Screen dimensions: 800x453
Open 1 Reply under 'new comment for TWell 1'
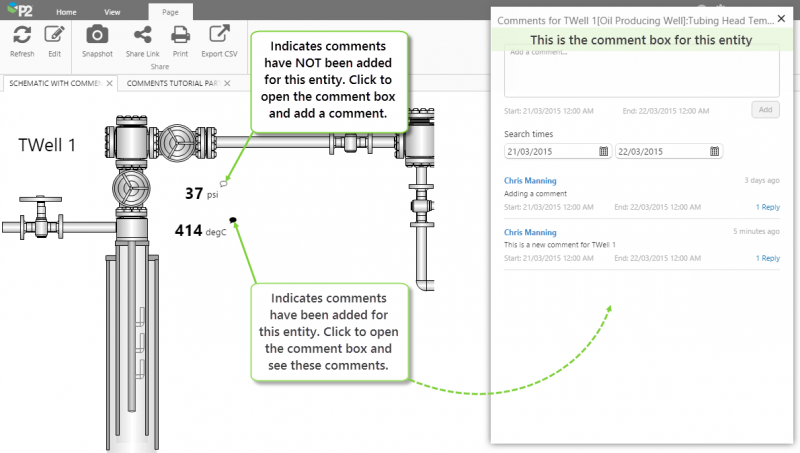pos(768,258)
